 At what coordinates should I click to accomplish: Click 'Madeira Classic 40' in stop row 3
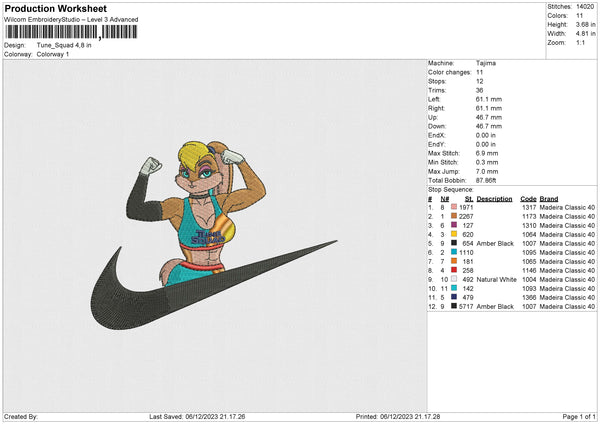point(567,225)
